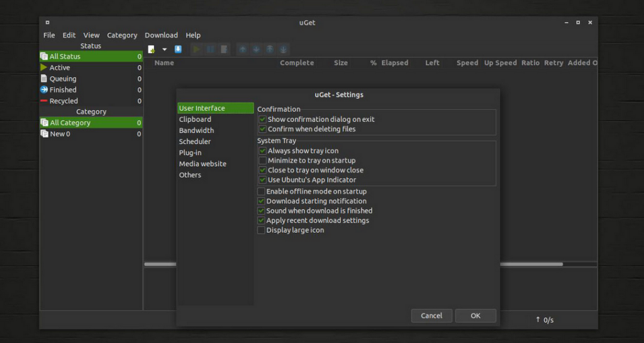This screenshot has width=644, height=343.
Task: Click the green Active status icon
Action: [44, 67]
